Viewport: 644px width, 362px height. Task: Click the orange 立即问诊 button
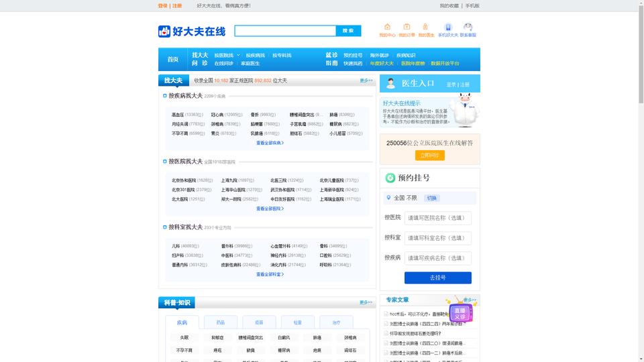[x=429, y=155]
